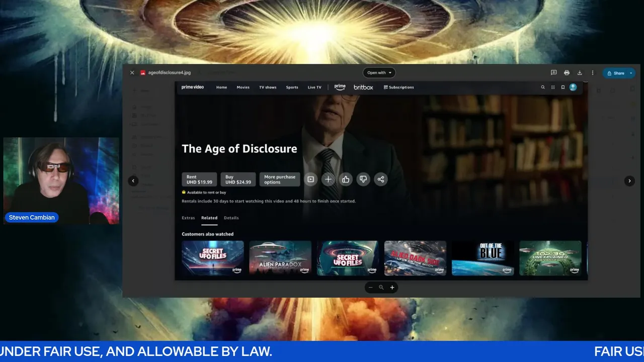Switch to the Extras tab
Viewport: 644px width, 362px height.
tap(188, 218)
